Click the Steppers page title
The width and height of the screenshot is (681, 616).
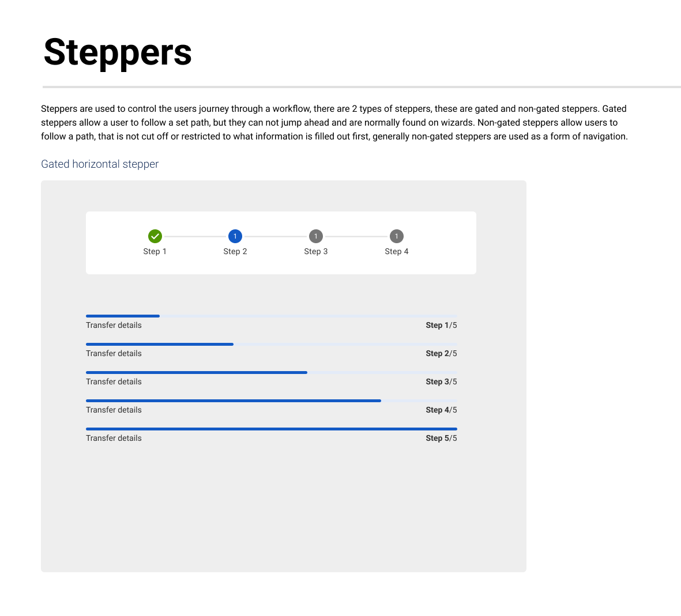pyautogui.click(x=118, y=52)
